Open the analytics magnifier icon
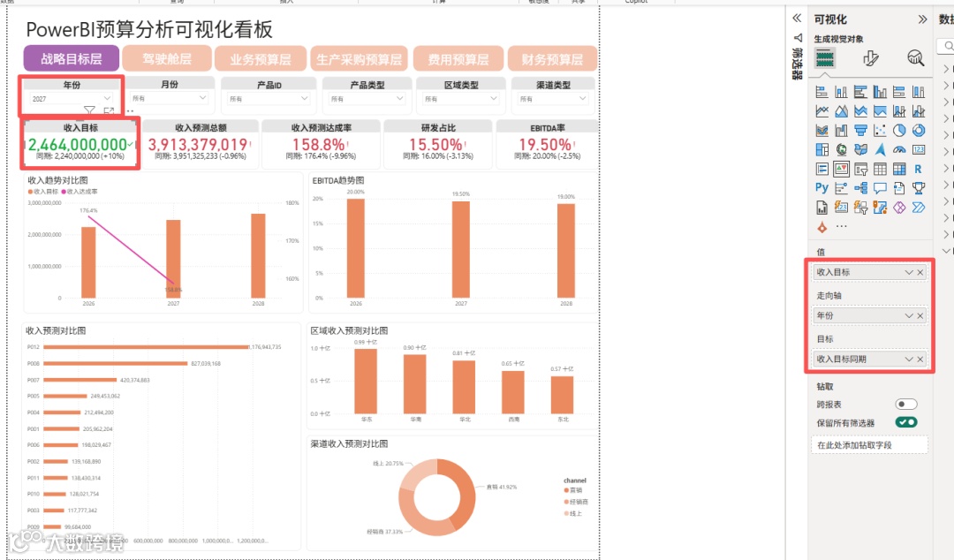The width and height of the screenshot is (954, 560). tap(916, 58)
